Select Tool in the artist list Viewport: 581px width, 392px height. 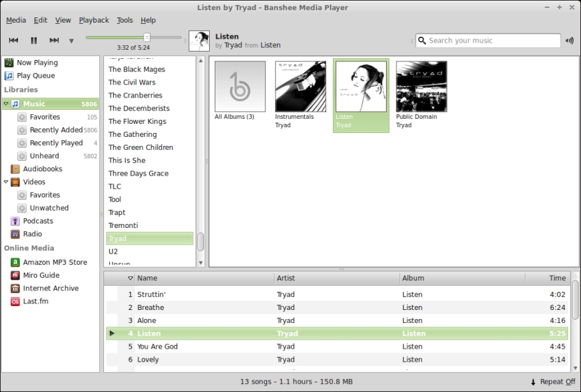click(150, 200)
